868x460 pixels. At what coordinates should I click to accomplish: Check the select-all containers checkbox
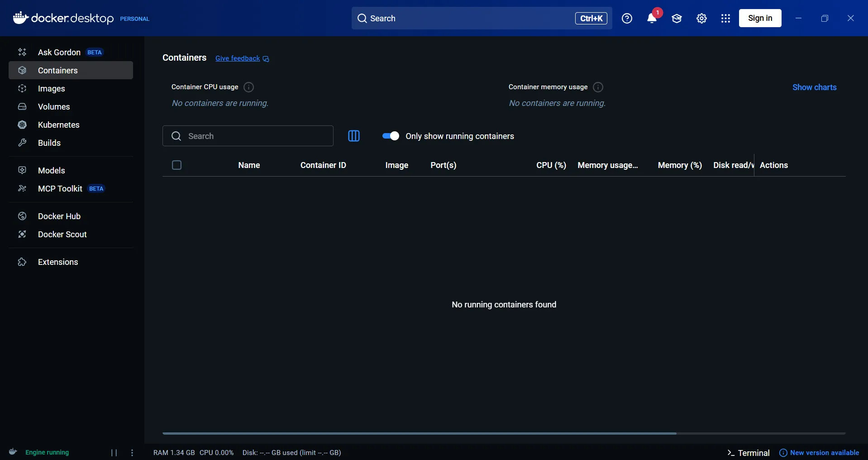(x=176, y=165)
